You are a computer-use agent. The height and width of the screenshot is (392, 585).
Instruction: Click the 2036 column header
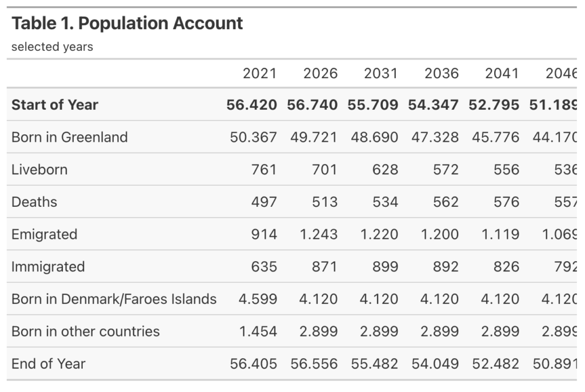click(442, 74)
